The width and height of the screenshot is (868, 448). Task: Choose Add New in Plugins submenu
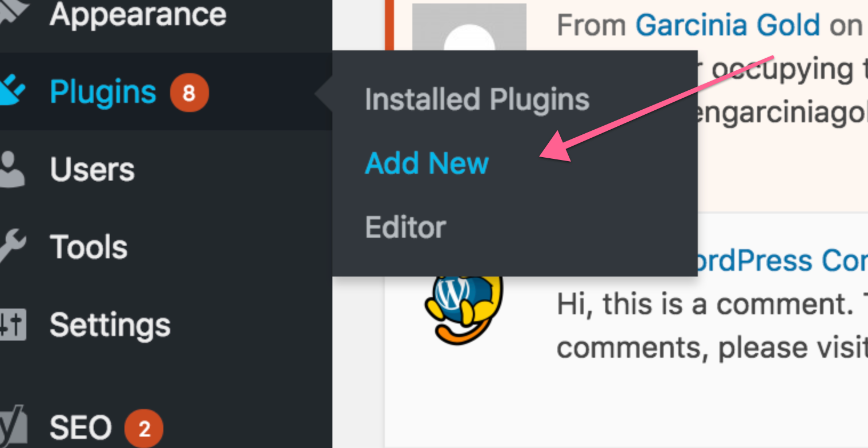coord(427,163)
